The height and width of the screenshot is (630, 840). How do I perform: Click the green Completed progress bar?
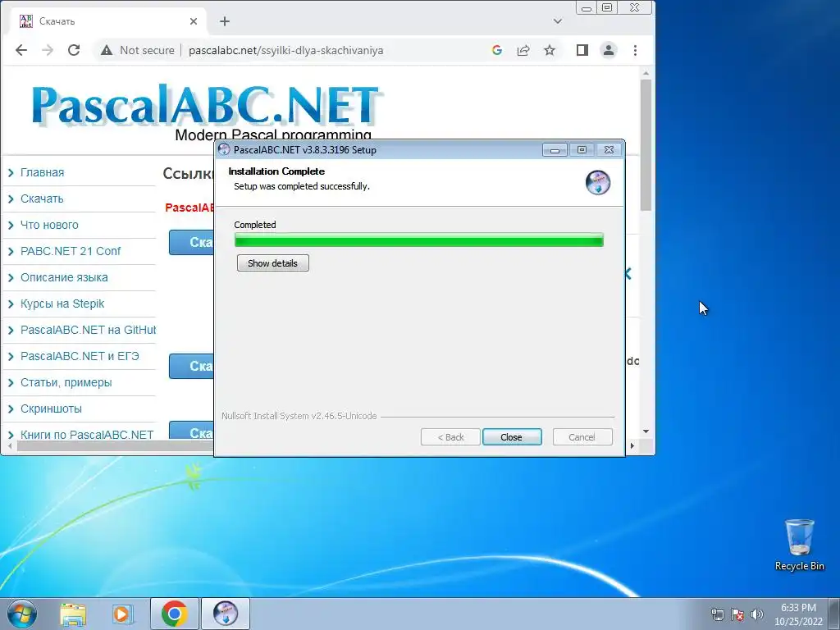tap(419, 240)
